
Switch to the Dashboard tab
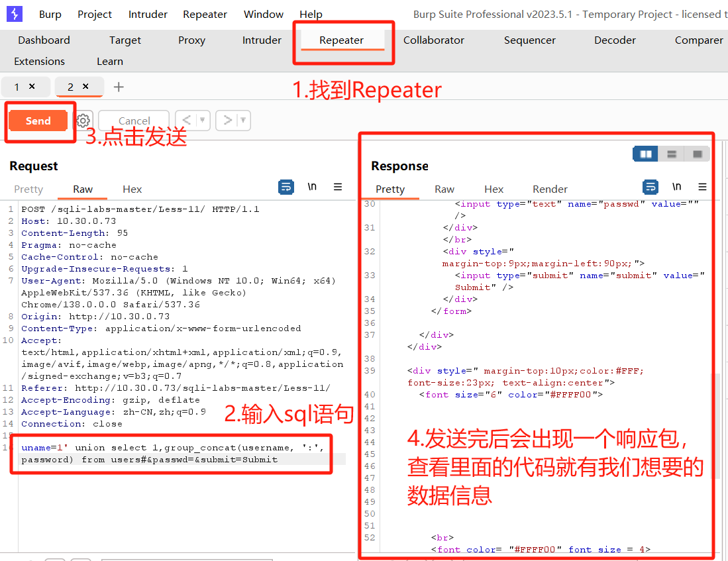[x=44, y=40]
